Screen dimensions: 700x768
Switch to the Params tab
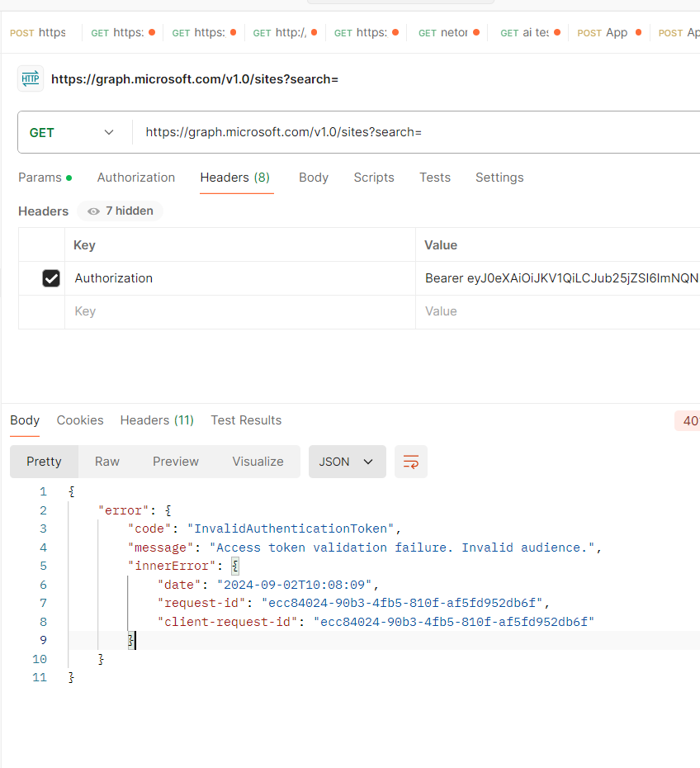tap(45, 178)
